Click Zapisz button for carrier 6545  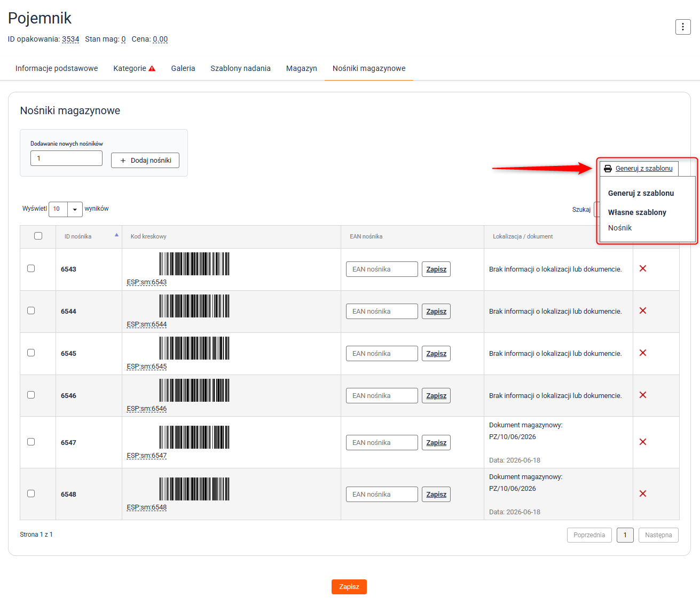436,354
